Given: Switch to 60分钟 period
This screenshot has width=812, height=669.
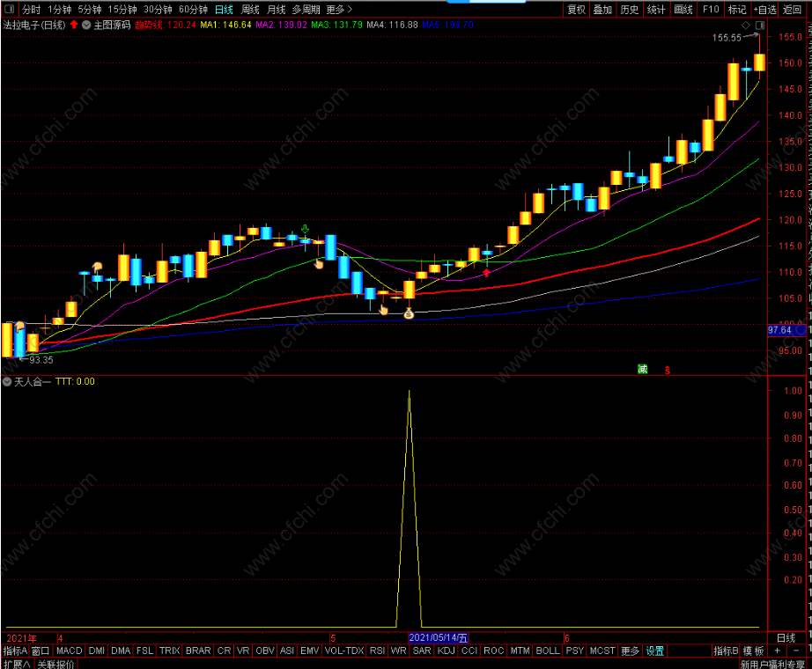Looking at the screenshot, I should (193, 10).
